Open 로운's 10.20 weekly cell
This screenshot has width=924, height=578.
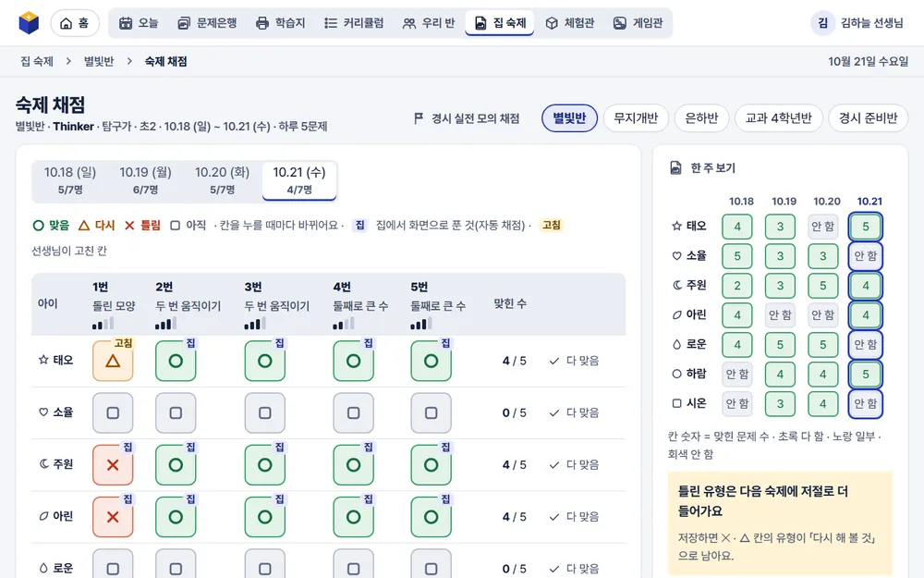tap(822, 344)
